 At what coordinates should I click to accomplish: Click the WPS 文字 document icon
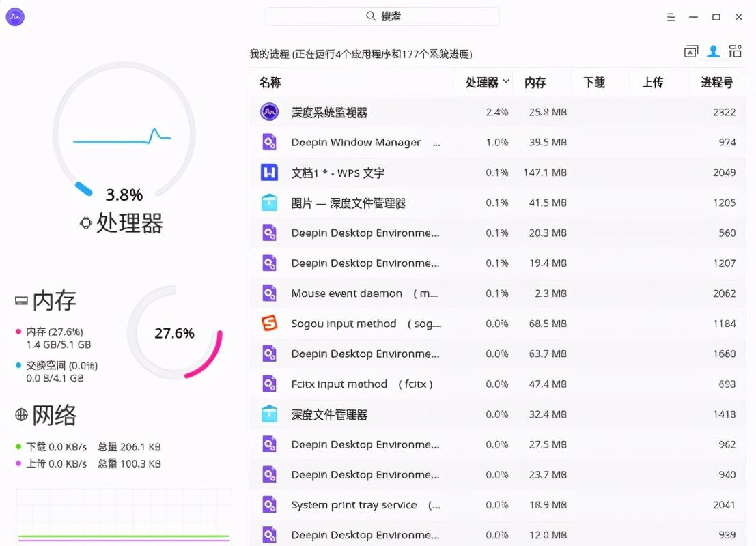tap(270, 172)
